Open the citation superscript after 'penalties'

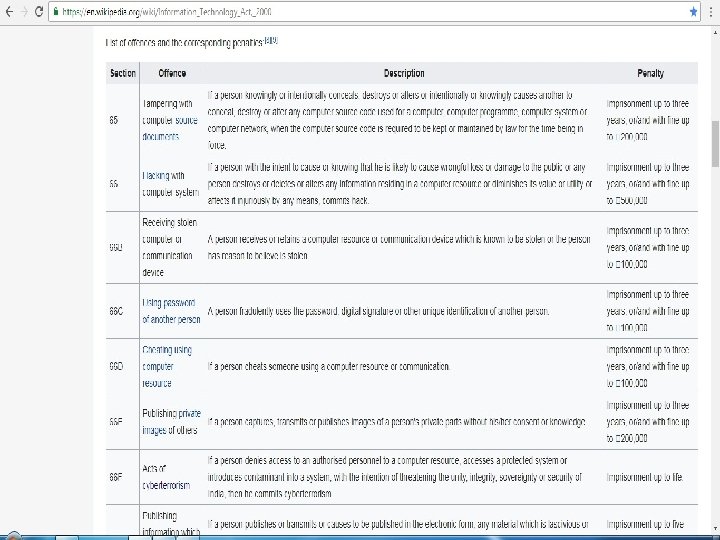pyautogui.click(x=271, y=40)
